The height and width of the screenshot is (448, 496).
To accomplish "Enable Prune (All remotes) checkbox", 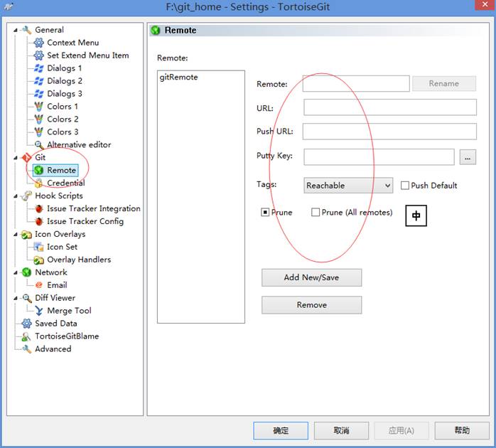I will pos(316,212).
